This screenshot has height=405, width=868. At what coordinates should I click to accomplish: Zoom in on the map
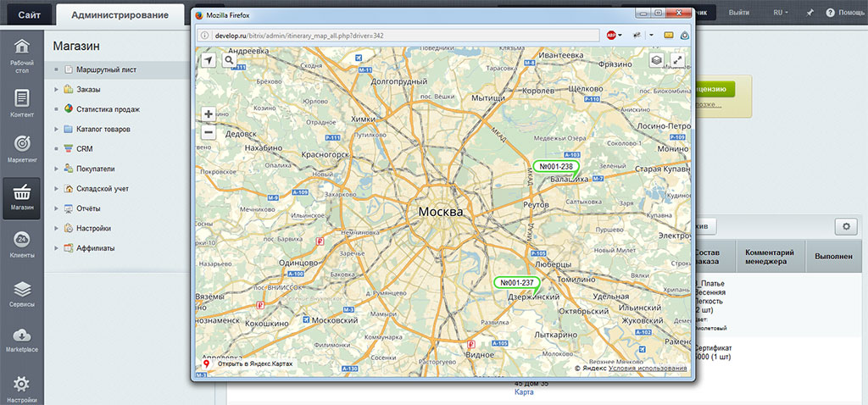click(x=209, y=114)
